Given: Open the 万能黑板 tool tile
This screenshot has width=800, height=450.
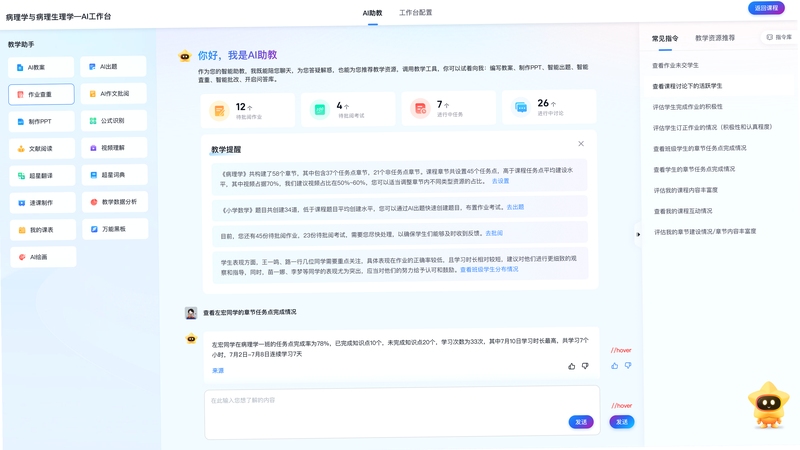Looking at the screenshot, I should click(x=115, y=229).
